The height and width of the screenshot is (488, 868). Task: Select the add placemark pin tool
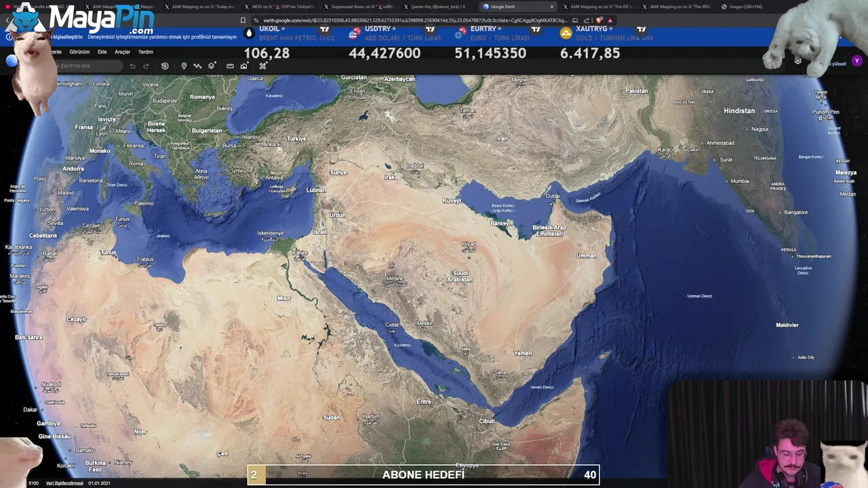pyautogui.click(x=184, y=66)
